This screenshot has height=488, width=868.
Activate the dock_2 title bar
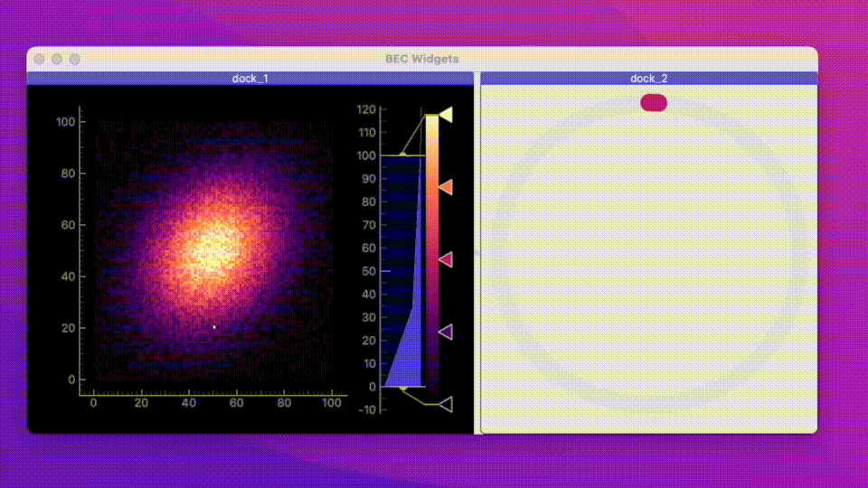pos(649,79)
